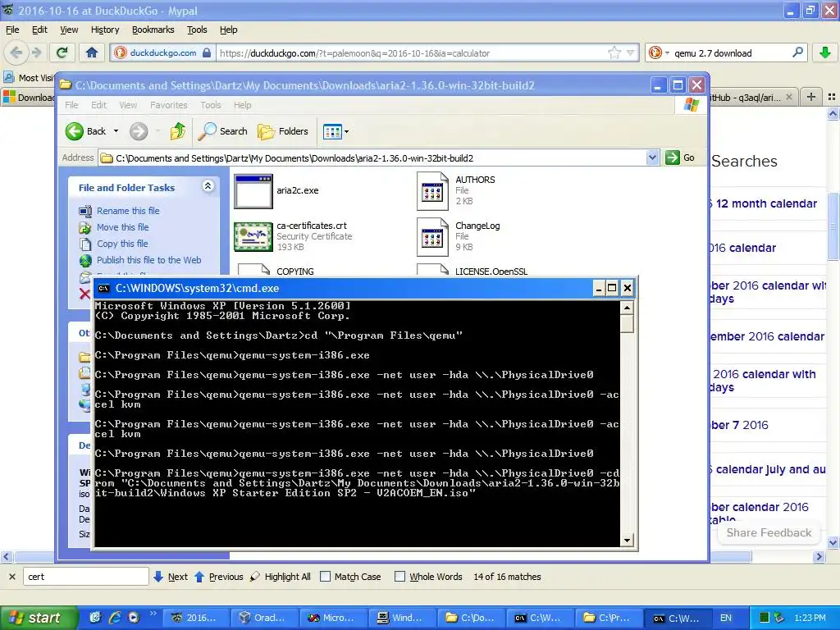This screenshot has width=840, height=630.
Task: Open Views dropdown arrow in Explorer
Action: click(x=347, y=131)
